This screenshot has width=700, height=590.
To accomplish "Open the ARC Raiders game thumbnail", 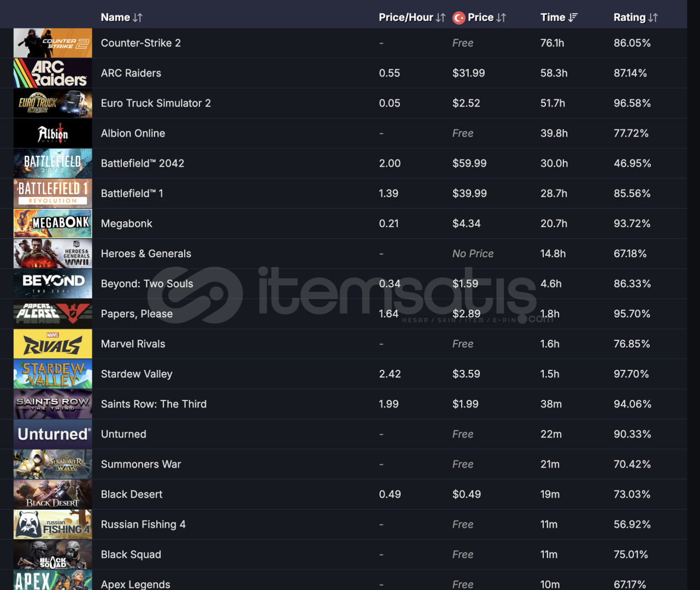I will click(53, 73).
